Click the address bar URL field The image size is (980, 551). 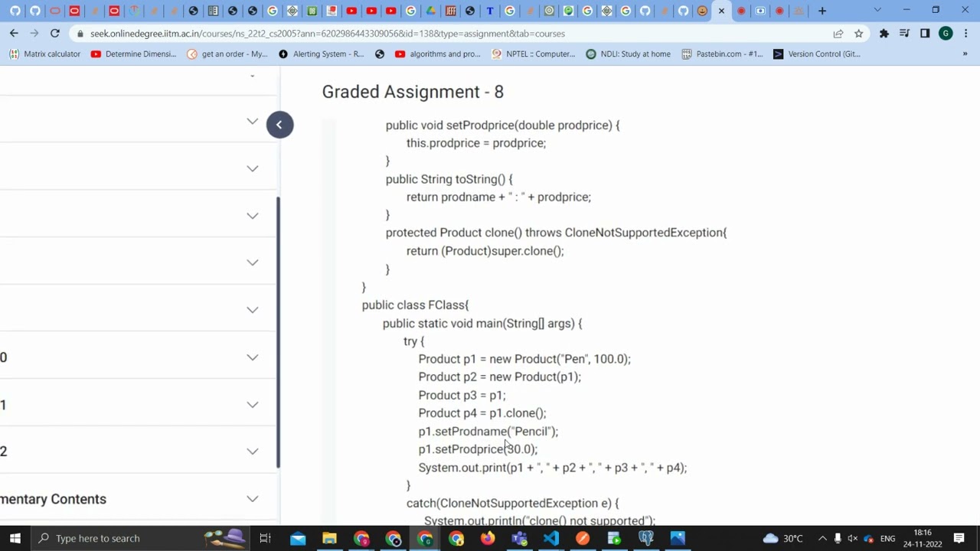point(452,34)
